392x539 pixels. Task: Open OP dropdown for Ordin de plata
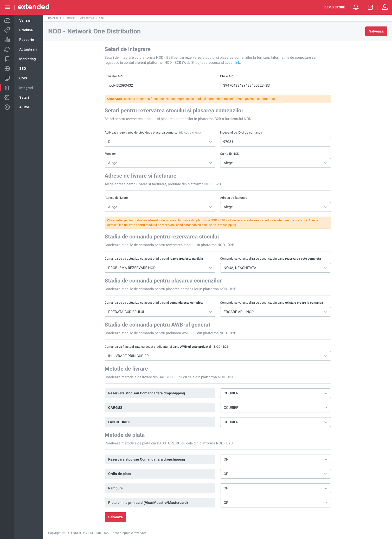point(275,474)
